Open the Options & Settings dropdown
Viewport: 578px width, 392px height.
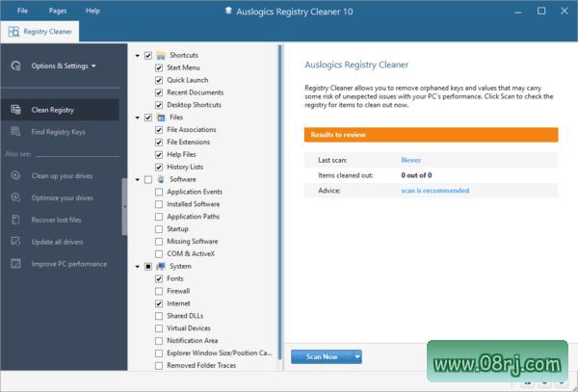click(64, 65)
